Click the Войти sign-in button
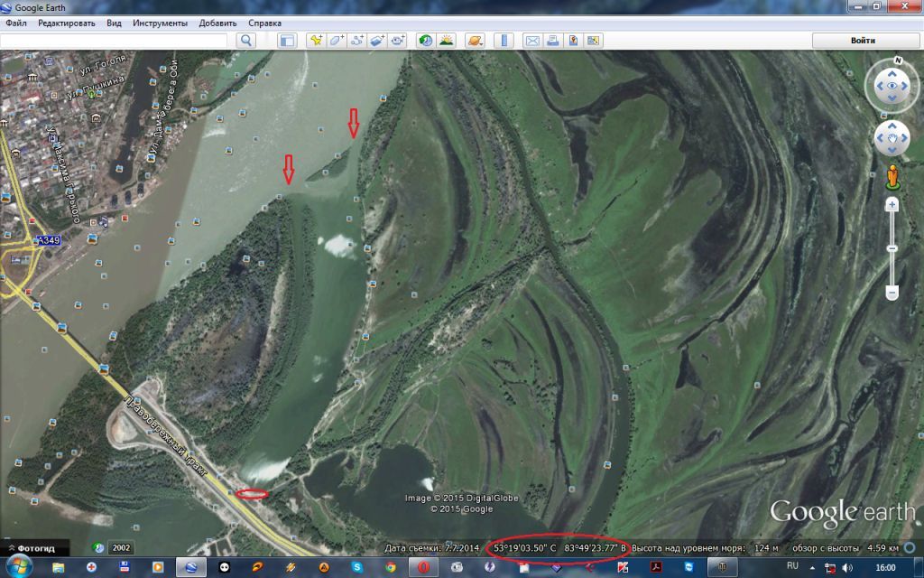 tap(862, 41)
